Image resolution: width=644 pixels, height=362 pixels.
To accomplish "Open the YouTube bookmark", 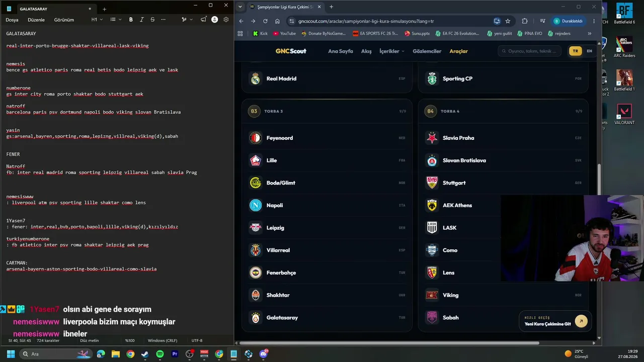I will [284, 34].
